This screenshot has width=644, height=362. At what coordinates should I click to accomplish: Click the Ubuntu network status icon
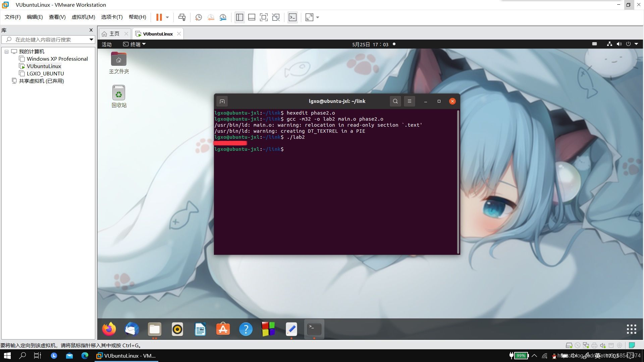[x=609, y=44]
